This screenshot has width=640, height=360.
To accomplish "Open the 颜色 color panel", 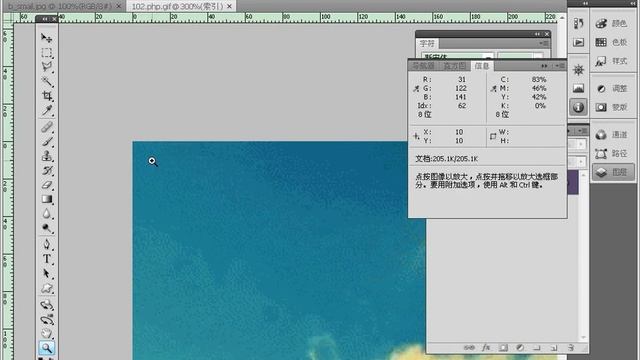I will point(612,23).
